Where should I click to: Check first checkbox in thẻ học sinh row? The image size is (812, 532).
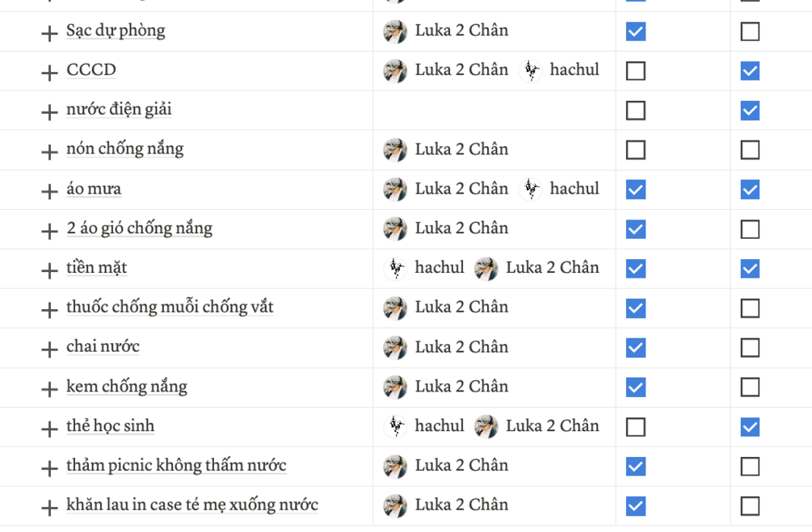[x=636, y=427]
